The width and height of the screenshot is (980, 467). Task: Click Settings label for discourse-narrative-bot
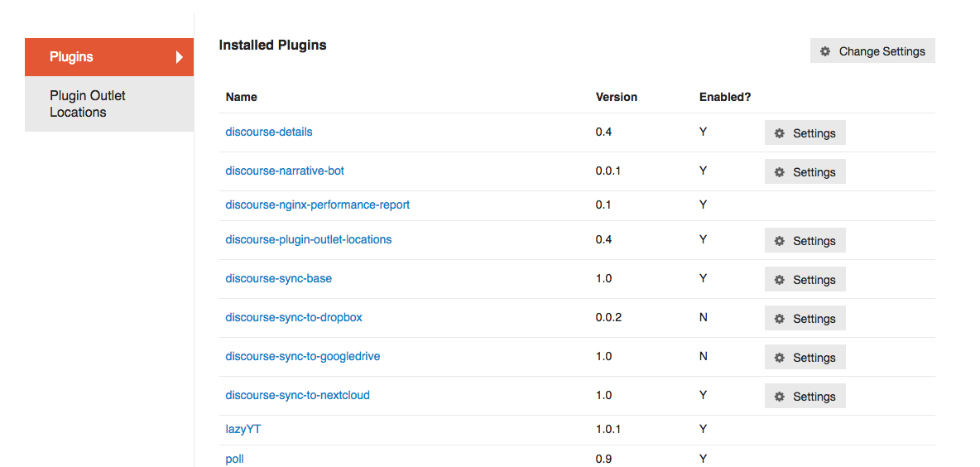[814, 172]
